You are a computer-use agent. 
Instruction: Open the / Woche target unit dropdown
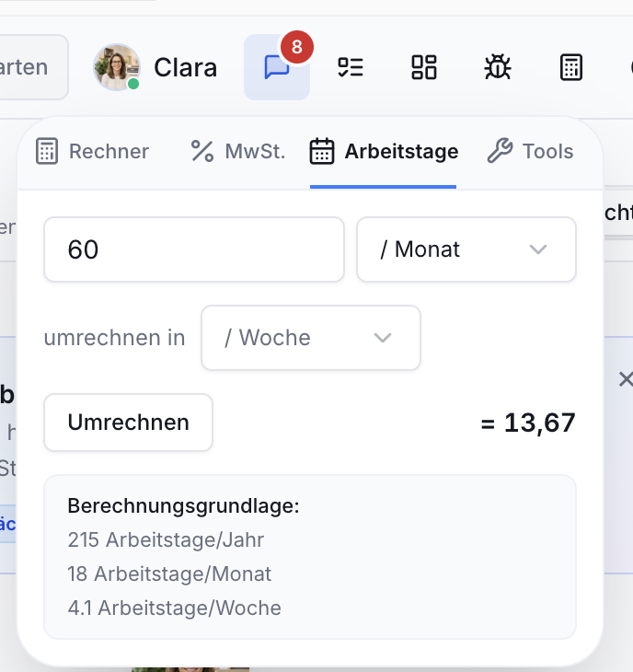pos(311,338)
